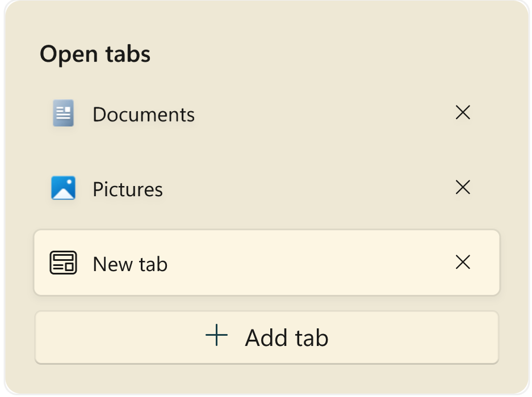Close the Documents tab with its X
Viewport: 532px width, 397px height.
(463, 113)
